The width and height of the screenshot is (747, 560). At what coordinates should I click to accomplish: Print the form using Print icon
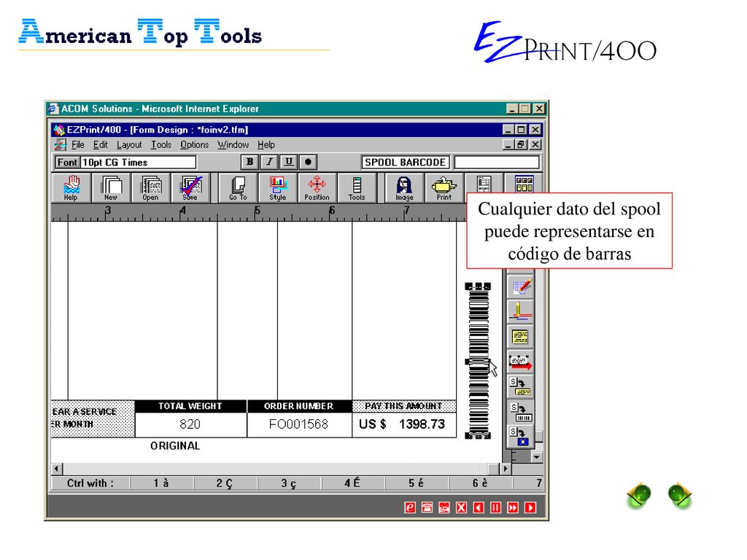(x=444, y=188)
